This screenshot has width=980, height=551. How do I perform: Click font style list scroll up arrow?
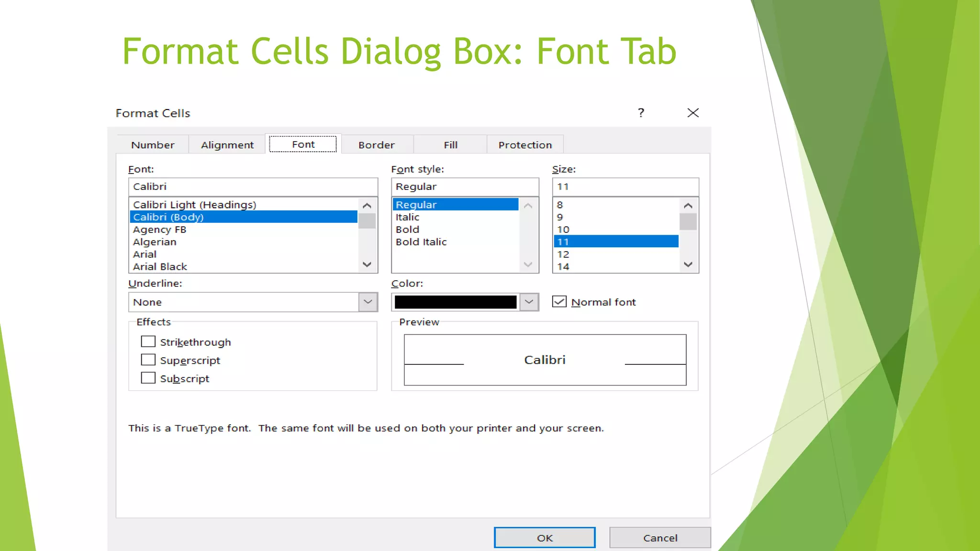pos(528,206)
